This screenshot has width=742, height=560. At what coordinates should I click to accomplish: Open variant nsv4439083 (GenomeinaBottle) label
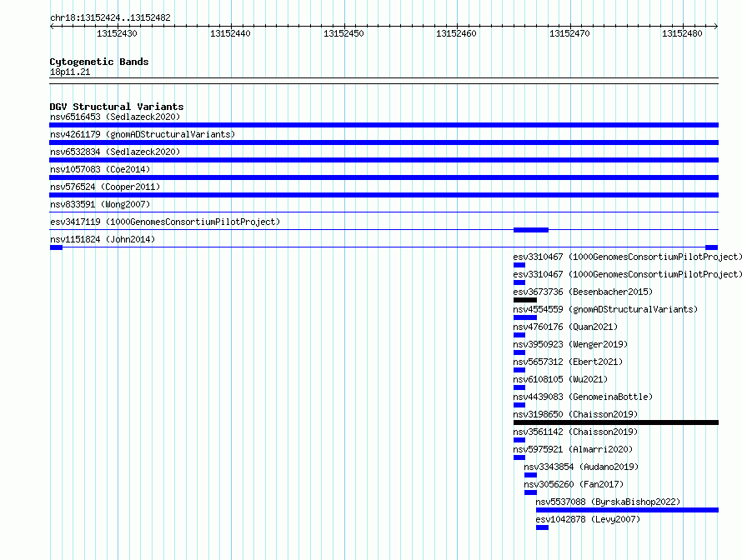(583, 397)
